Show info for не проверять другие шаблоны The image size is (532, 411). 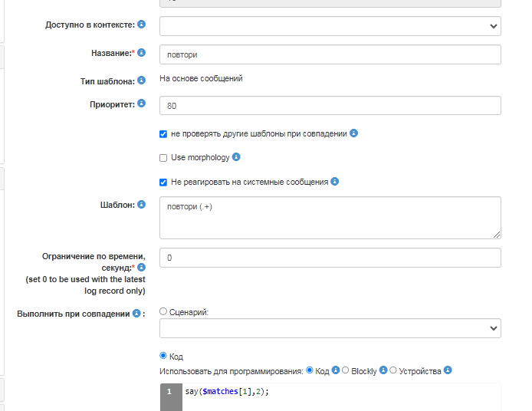pyautogui.click(x=353, y=133)
